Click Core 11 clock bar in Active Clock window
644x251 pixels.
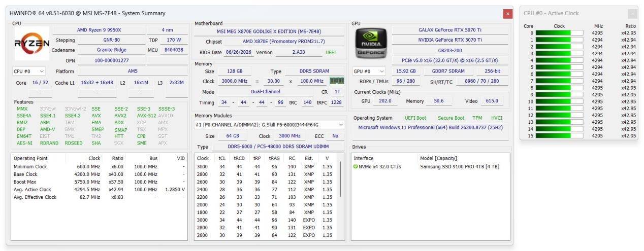pyautogui.click(x=559, y=109)
